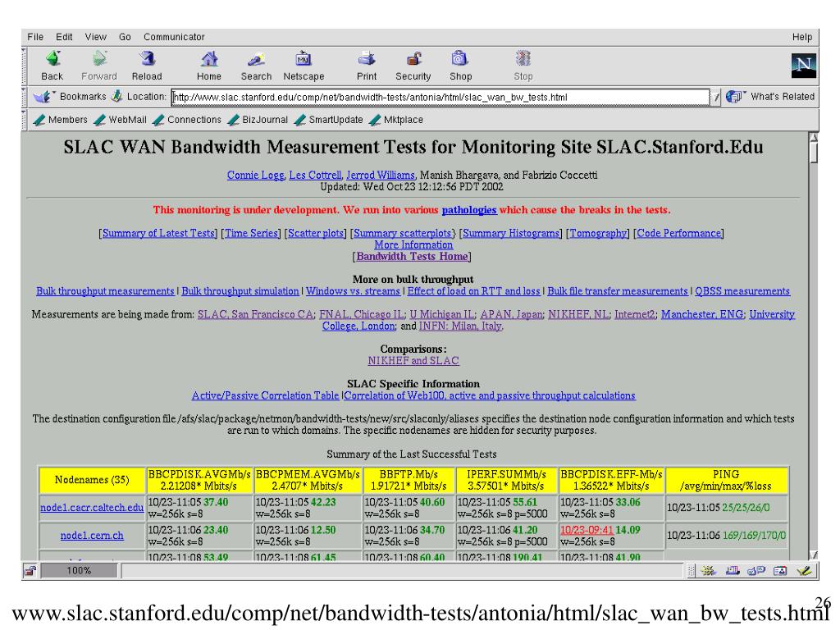Open Bookmarks menu icon
Image resolution: width=840 pixels, height=630 pixels.
tap(43, 97)
